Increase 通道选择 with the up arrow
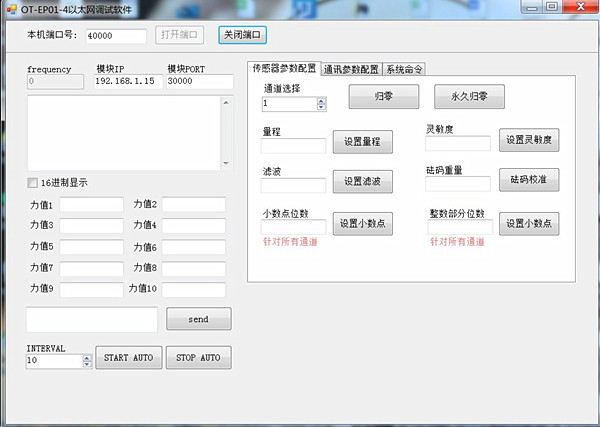This screenshot has width=600, height=427. tap(321, 101)
